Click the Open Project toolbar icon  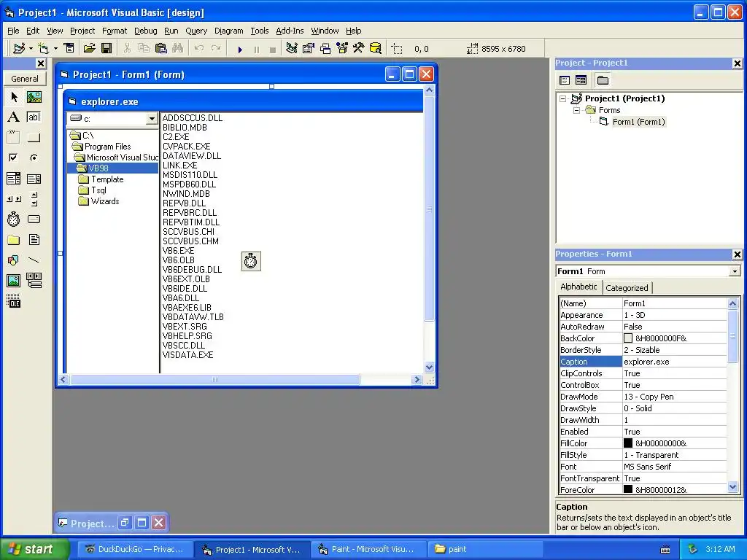(x=90, y=48)
